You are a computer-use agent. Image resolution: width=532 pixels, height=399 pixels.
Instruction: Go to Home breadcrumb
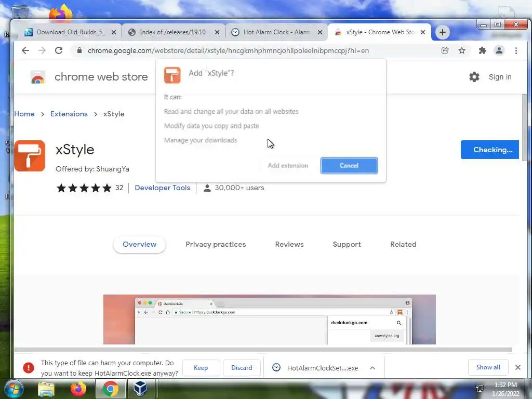click(x=24, y=114)
